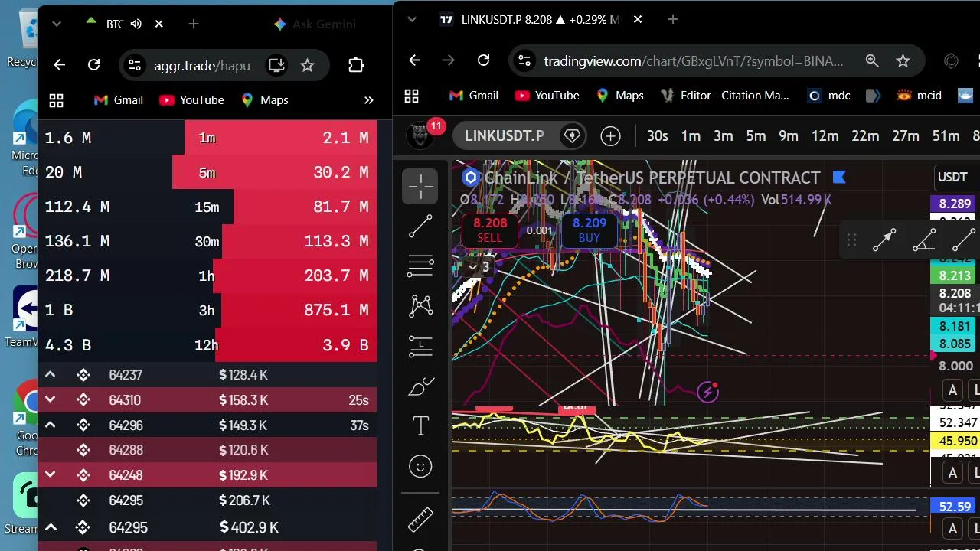Image resolution: width=980 pixels, height=551 pixels.
Task: Click the aggr.trade address bar URL
Action: point(202,66)
